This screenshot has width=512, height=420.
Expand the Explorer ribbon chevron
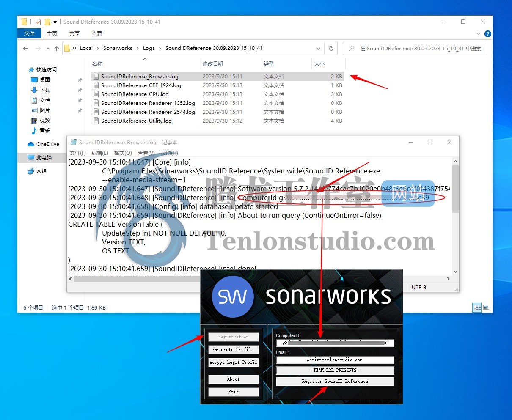479,34
